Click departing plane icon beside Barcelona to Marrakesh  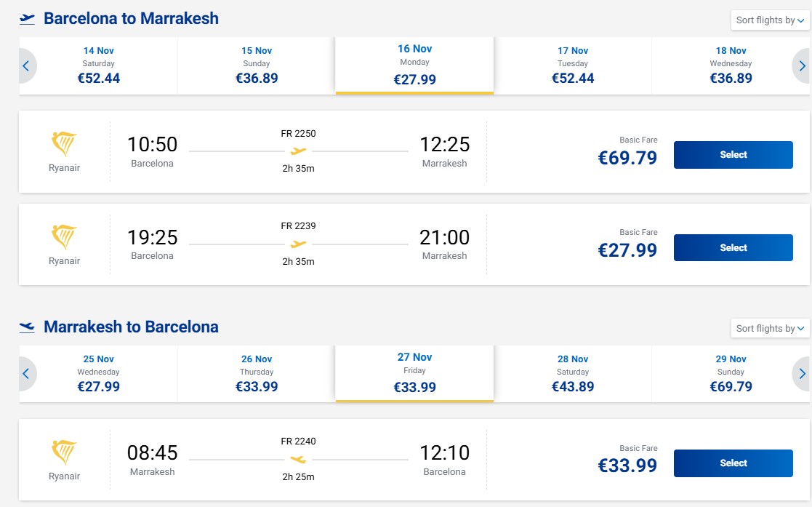(27, 19)
